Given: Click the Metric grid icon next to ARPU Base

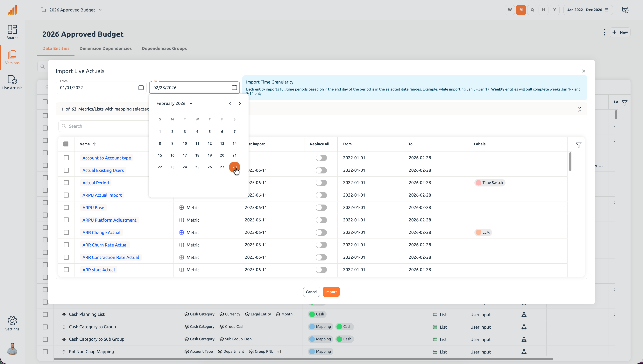Looking at the screenshot, I should point(181,207).
